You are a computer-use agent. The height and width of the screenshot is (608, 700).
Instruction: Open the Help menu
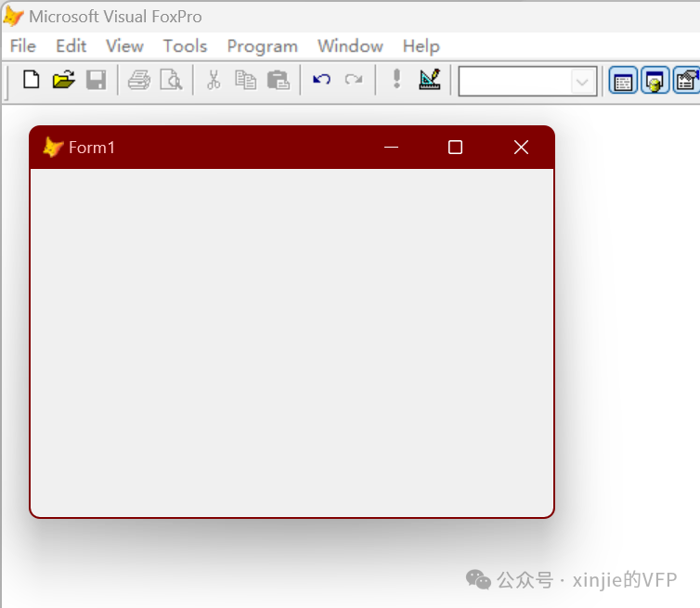point(421,46)
